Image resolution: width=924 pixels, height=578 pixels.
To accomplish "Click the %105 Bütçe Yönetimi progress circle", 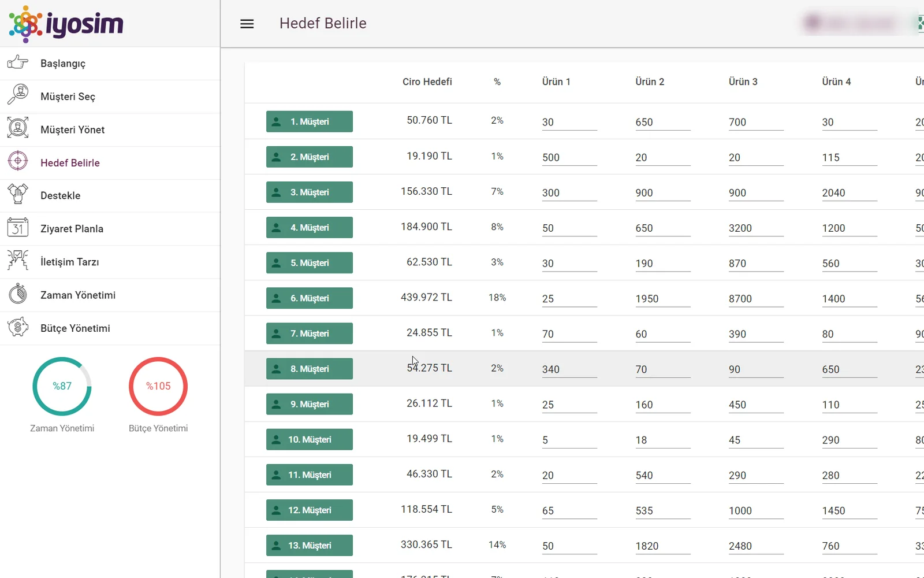I will pyautogui.click(x=158, y=386).
